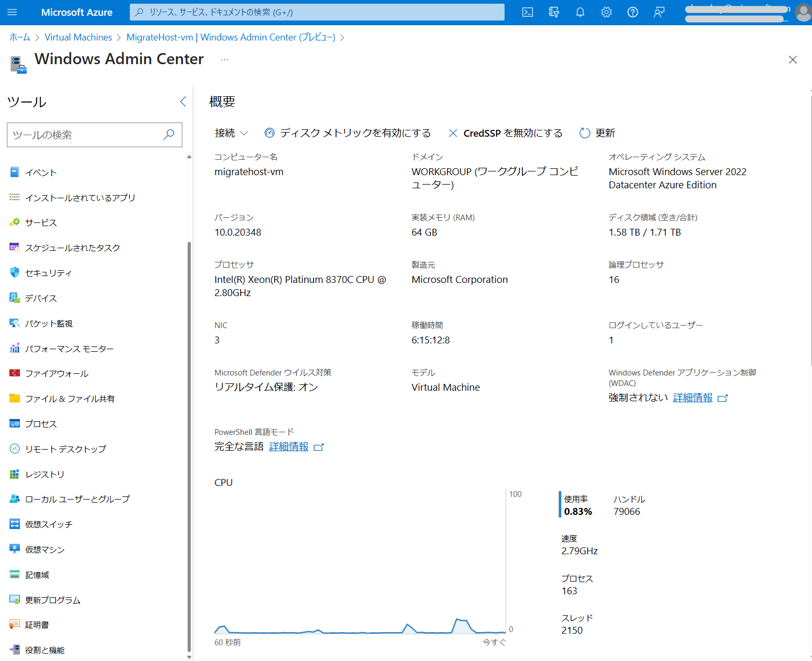Open Azure Cloud Shell icon

click(x=528, y=12)
